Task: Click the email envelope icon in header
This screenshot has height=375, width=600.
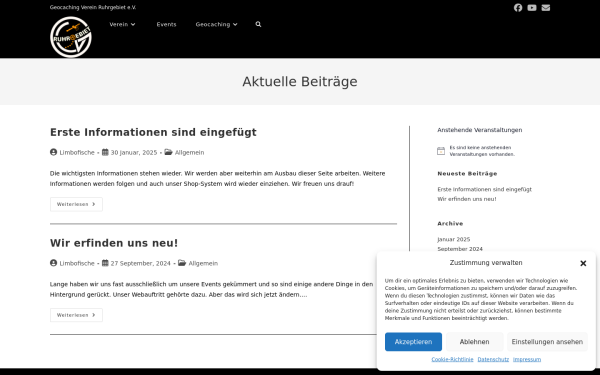Action: [x=546, y=8]
